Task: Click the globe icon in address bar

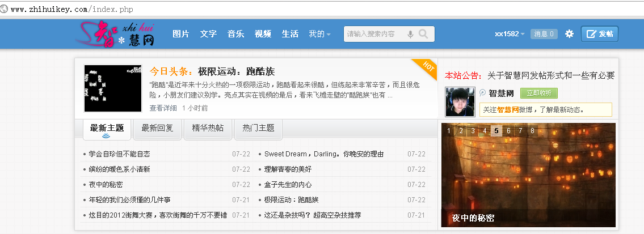Action: coord(4,9)
